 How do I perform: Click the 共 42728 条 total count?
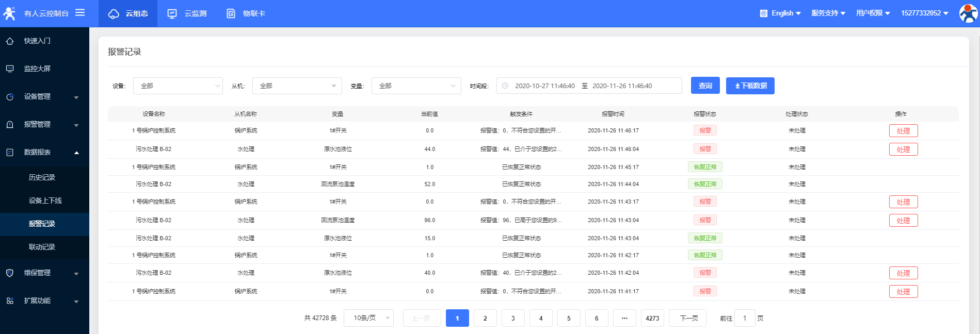pyautogui.click(x=320, y=318)
